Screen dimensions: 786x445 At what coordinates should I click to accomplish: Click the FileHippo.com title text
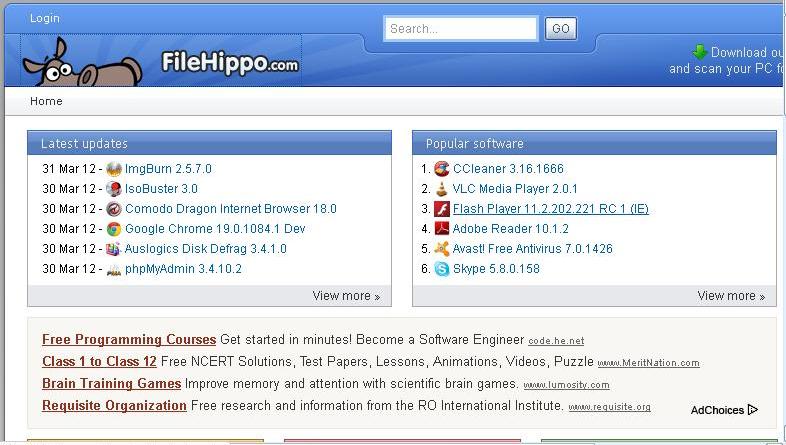coord(230,64)
